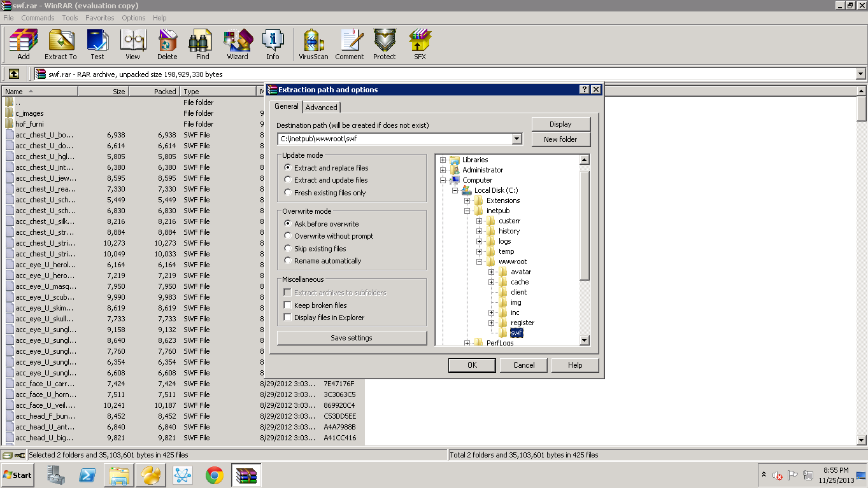Sort by the Packed column header
868x488 pixels.
(154, 92)
